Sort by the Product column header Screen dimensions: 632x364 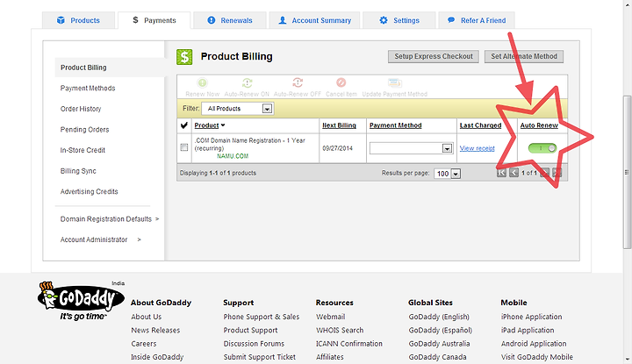(x=210, y=125)
